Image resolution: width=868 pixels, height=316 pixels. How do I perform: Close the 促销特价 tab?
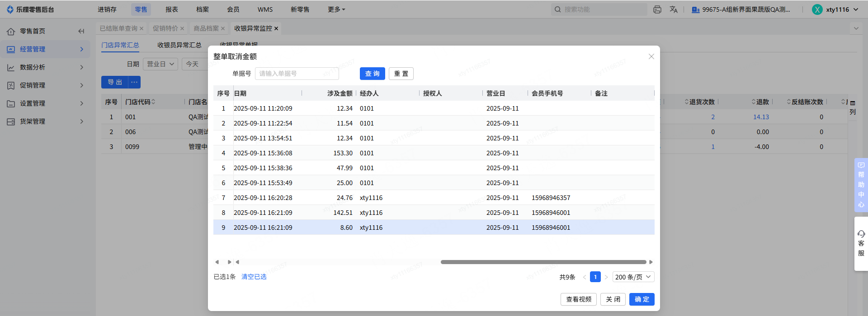(182, 28)
